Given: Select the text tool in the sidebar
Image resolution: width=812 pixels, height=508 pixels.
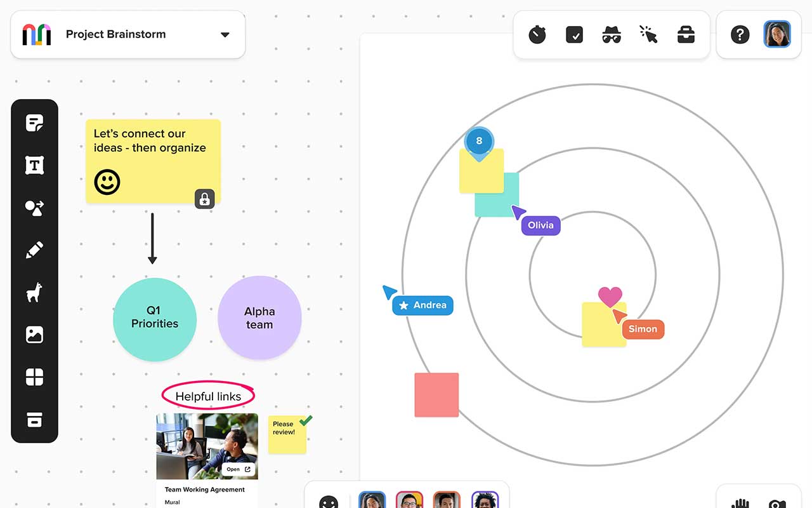Looking at the screenshot, I should pyautogui.click(x=34, y=165).
